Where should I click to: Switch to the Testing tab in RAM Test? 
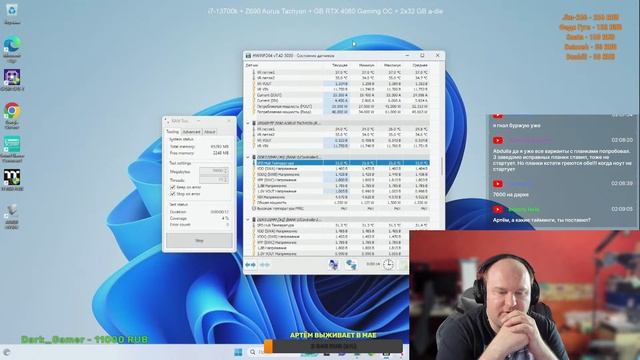click(x=172, y=132)
